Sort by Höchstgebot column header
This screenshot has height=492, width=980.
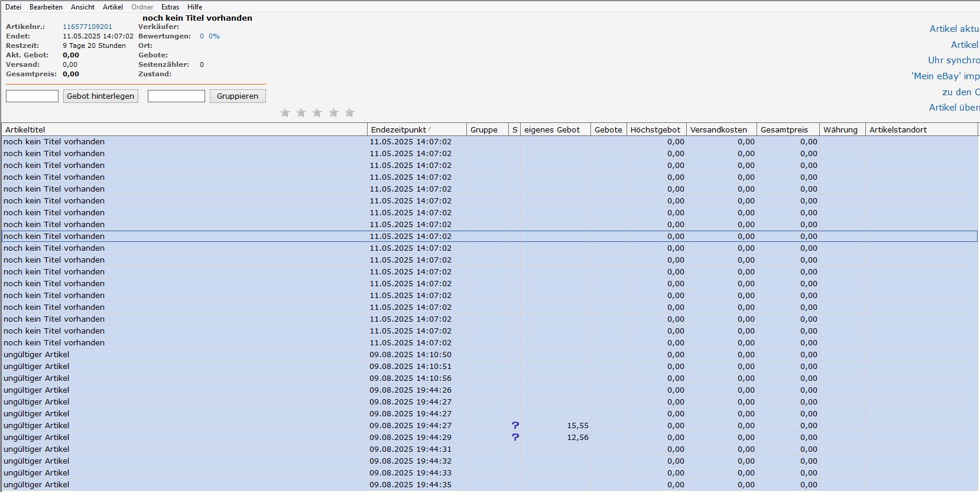point(655,130)
